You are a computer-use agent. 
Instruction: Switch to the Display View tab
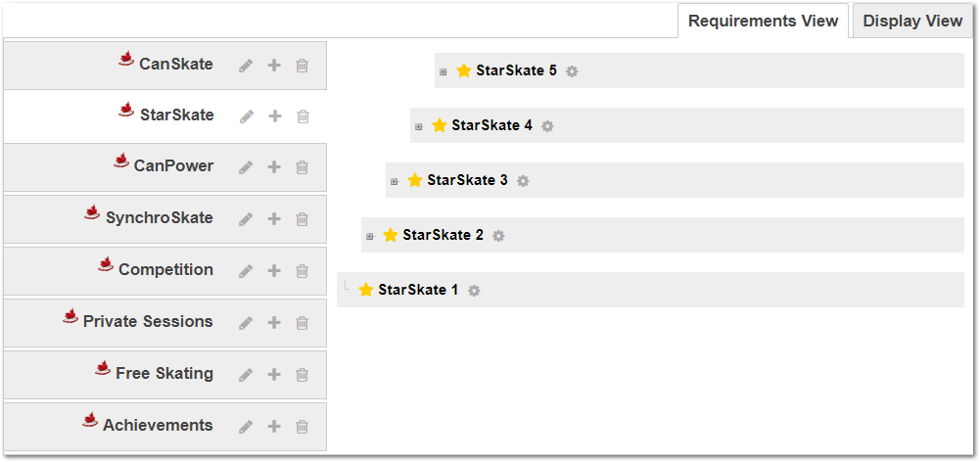(x=912, y=21)
